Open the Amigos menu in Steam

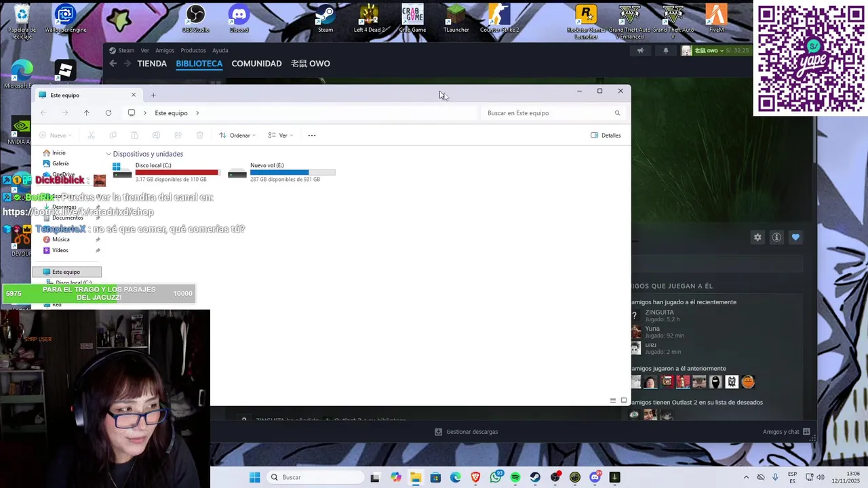click(165, 50)
